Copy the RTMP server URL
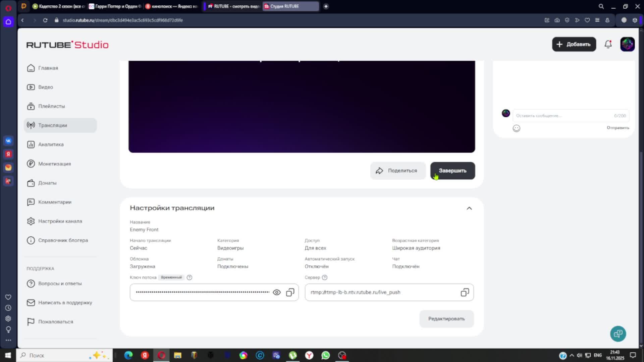 [465, 292]
